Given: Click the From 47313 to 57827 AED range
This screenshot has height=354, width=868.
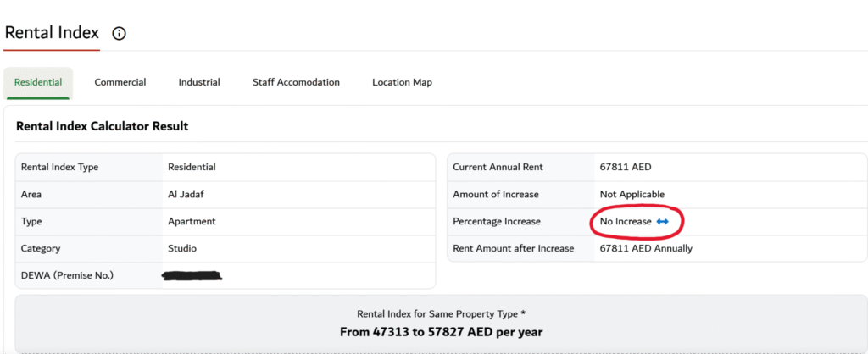Looking at the screenshot, I should point(441,332).
